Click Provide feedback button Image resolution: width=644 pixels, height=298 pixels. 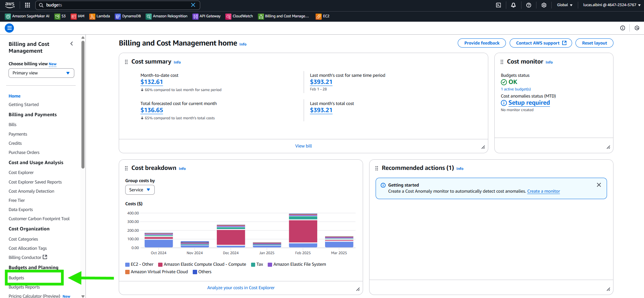[x=482, y=43]
